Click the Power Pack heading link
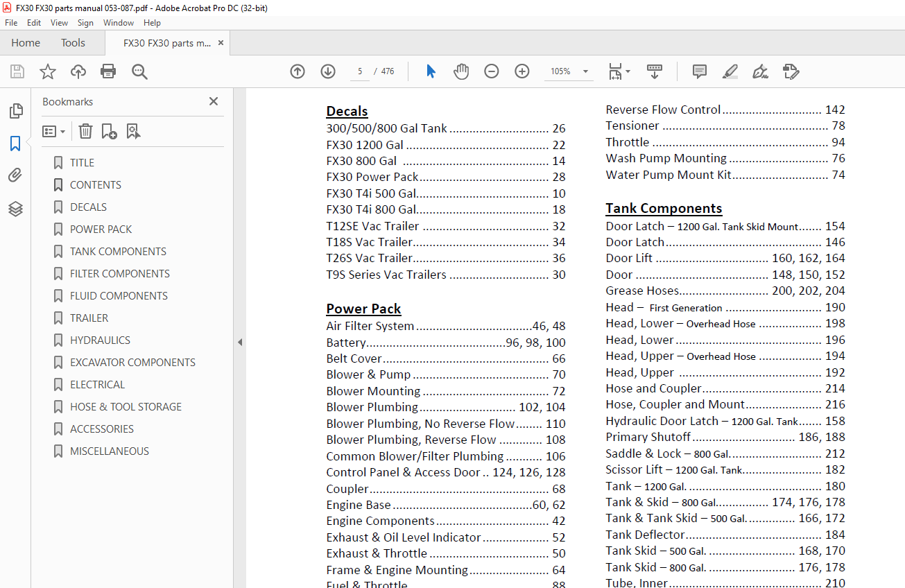905x588 pixels. pyautogui.click(x=363, y=309)
